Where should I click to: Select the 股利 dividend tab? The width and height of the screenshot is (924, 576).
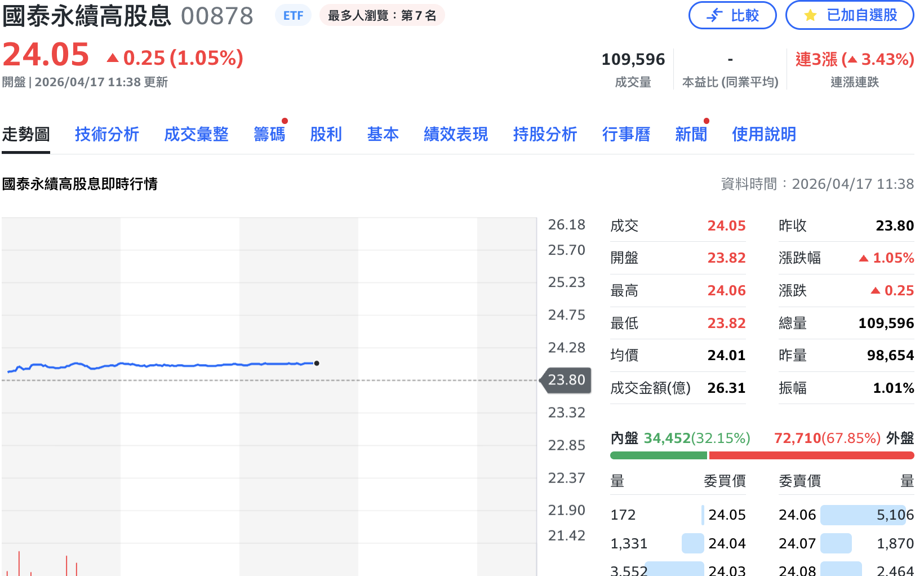tap(326, 134)
